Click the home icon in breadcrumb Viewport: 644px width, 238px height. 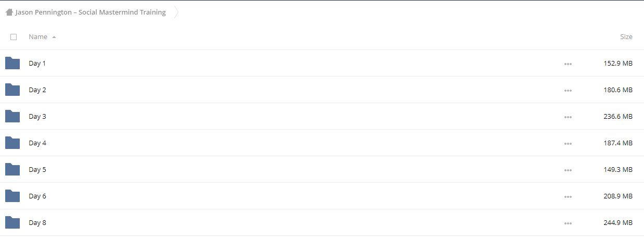click(9, 12)
